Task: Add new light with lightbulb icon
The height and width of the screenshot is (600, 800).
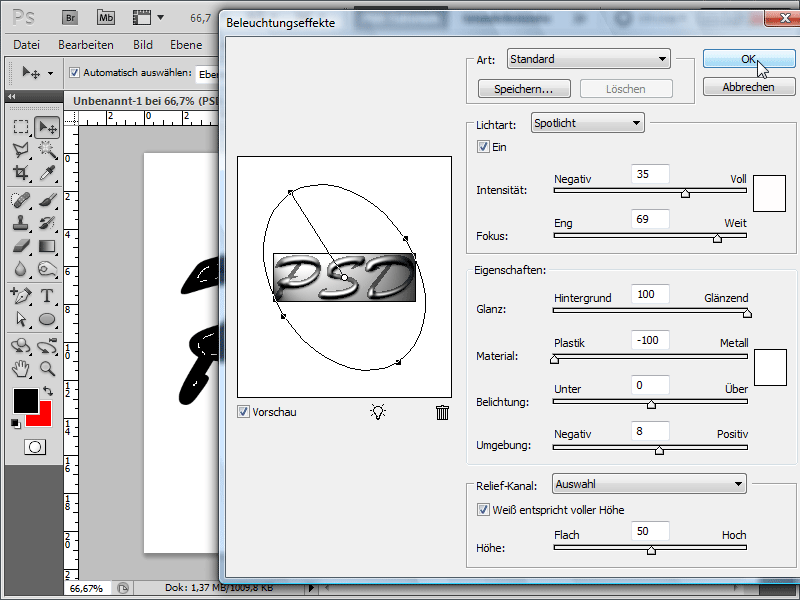Action: [378, 412]
